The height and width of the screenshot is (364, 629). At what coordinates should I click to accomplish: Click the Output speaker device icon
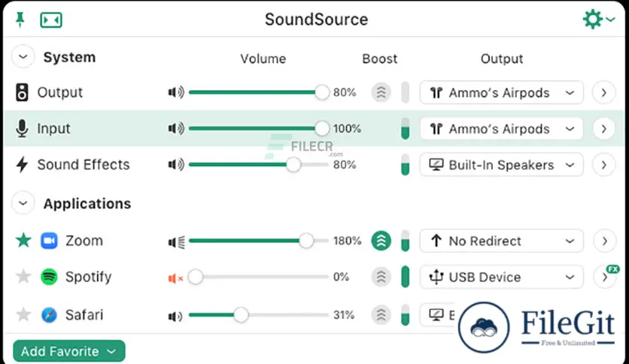(x=22, y=93)
